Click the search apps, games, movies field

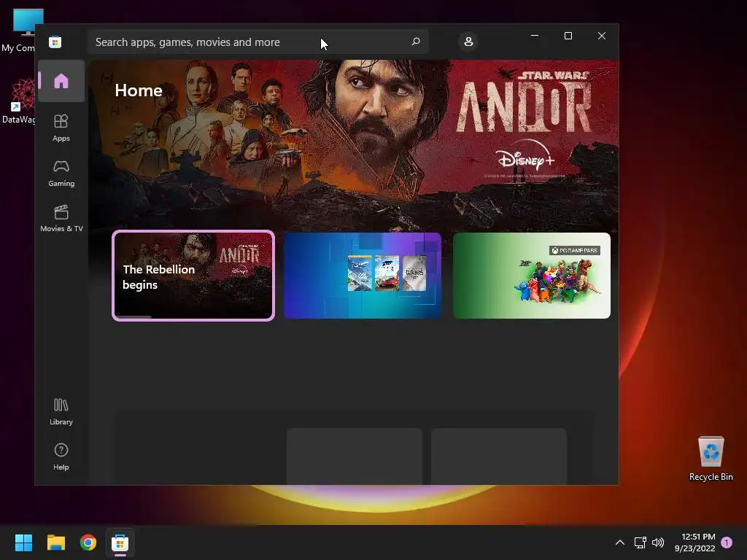258,42
